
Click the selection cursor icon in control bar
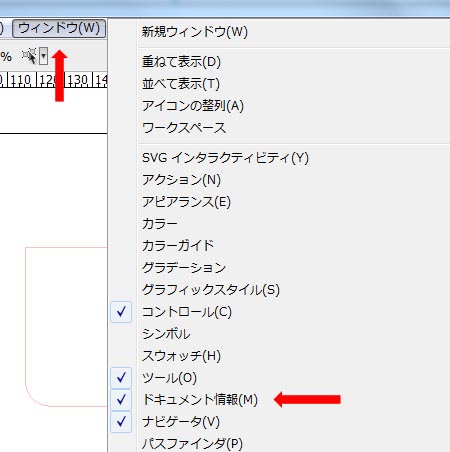pos(29,56)
